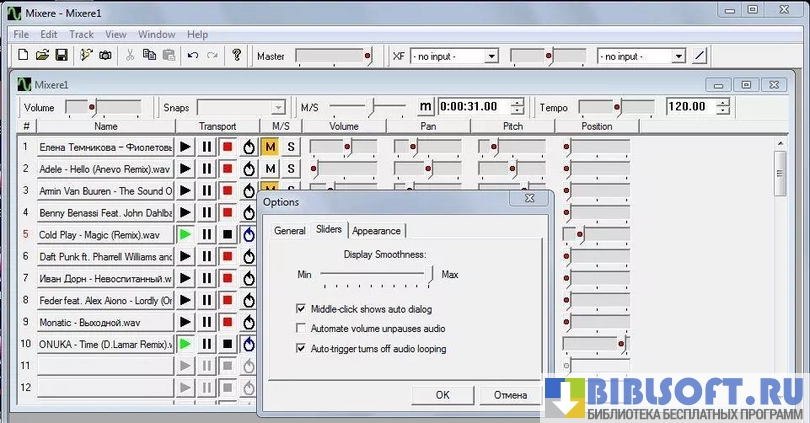Uncheck Auto-trigger turns off audio looping
Viewport: 810px width, 423px height.
[302, 348]
